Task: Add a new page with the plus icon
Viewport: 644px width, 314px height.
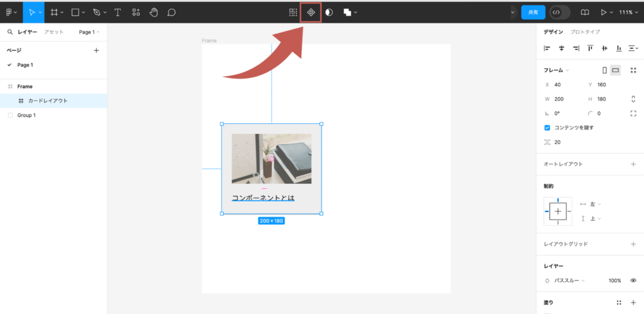Action: pos(96,50)
